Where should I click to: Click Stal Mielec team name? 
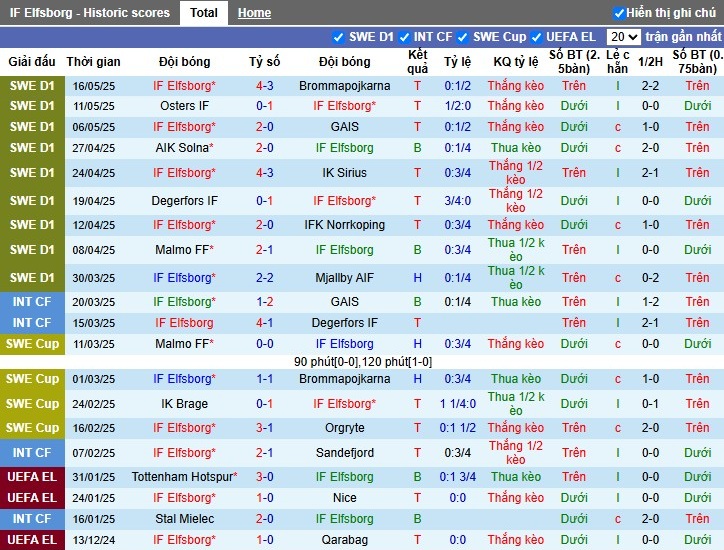coord(184,519)
